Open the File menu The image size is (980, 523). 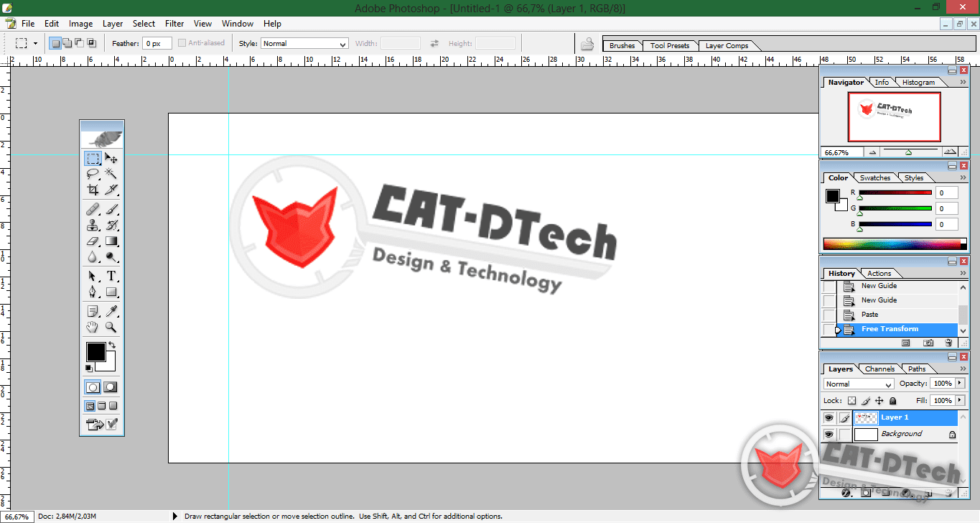coord(28,24)
